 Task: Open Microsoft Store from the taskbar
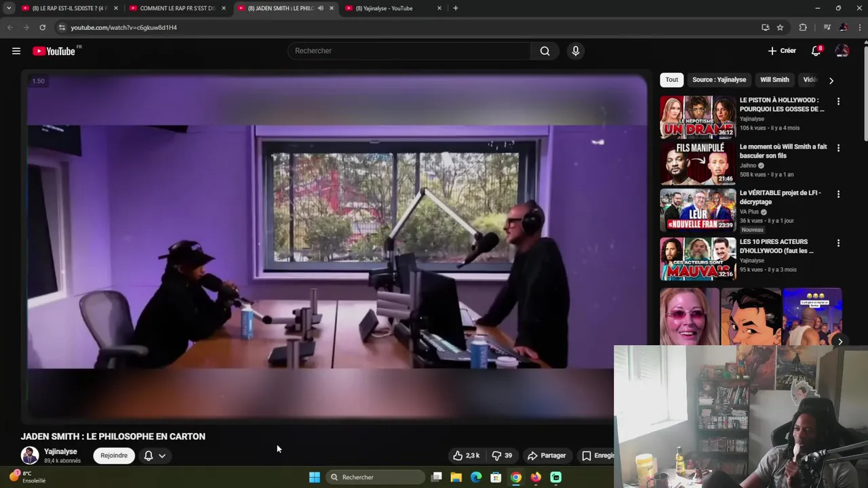496,477
